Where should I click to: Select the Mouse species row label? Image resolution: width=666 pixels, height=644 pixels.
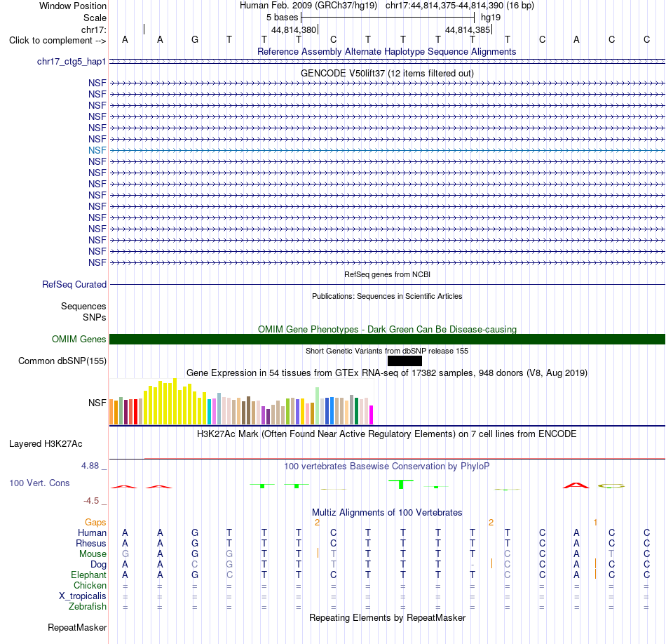coord(93,554)
